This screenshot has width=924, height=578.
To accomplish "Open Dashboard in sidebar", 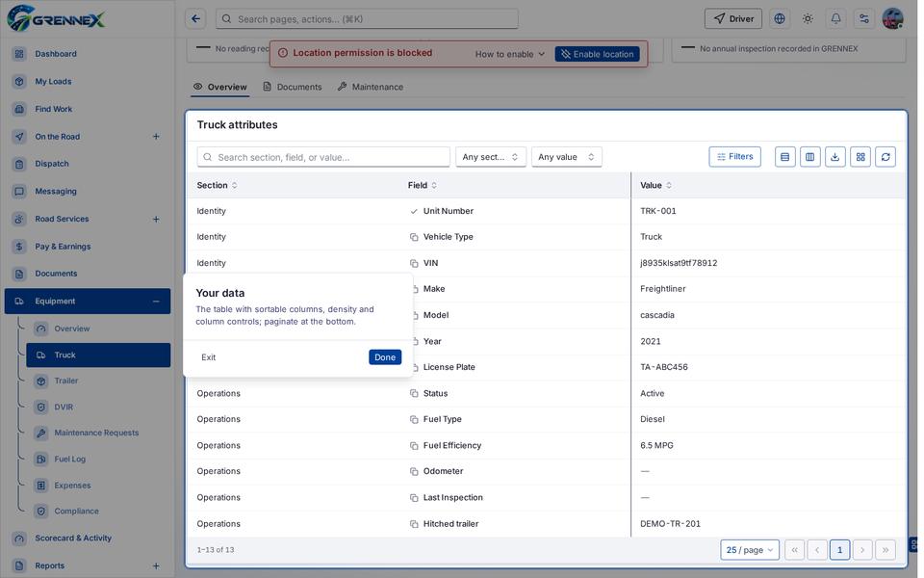I will [x=88, y=54].
